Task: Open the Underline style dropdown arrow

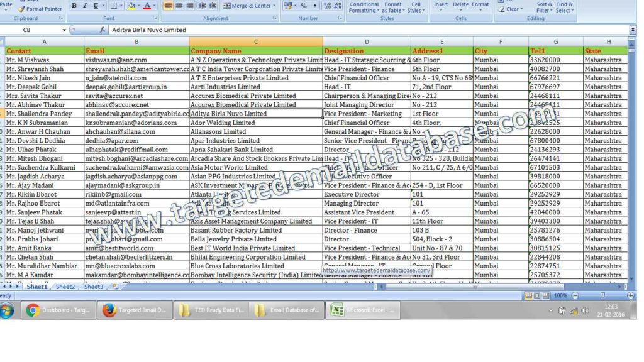Action: [x=103, y=6]
